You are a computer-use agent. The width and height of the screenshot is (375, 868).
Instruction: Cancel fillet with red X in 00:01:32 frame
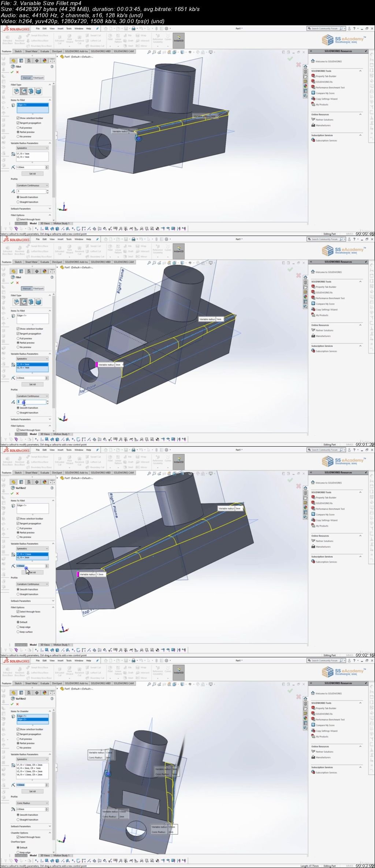[x=17, y=283]
